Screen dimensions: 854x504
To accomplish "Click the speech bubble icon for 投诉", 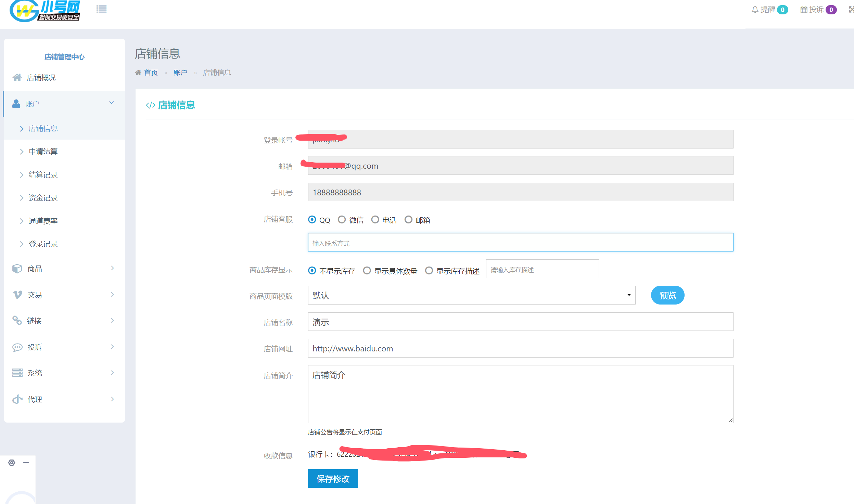I will click(17, 347).
